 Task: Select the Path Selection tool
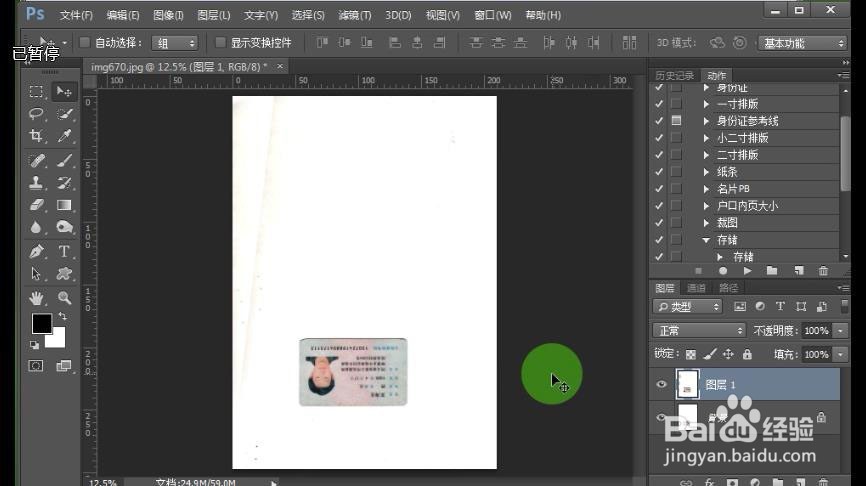tap(36, 274)
